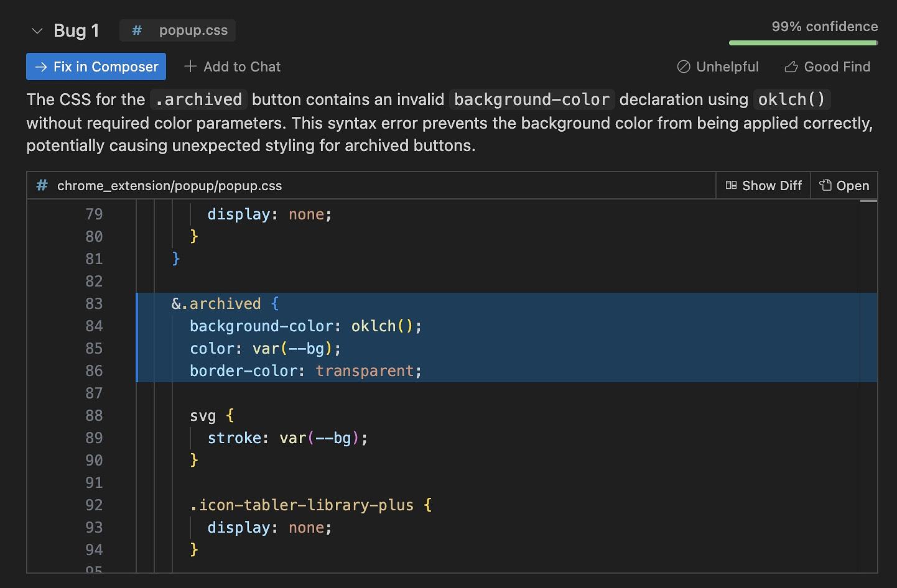Click line number 83 in the gutter
The image size is (897, 588).
point(94,304)
